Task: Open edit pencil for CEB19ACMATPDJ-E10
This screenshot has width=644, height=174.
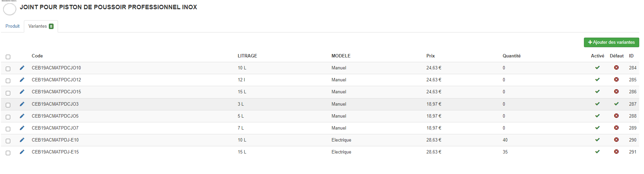Action: 22,140
